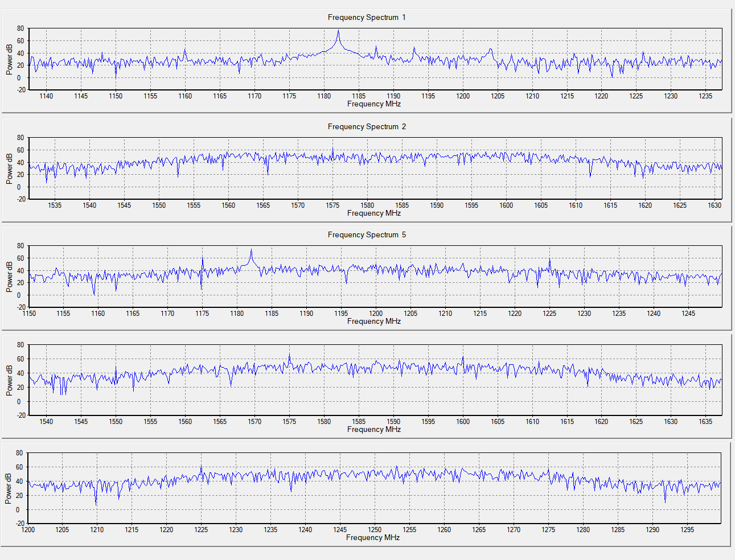Click the Frequency MHz label under Spectrum 2
Viewport: 735px width, 560px height.
tap(374, 213)
